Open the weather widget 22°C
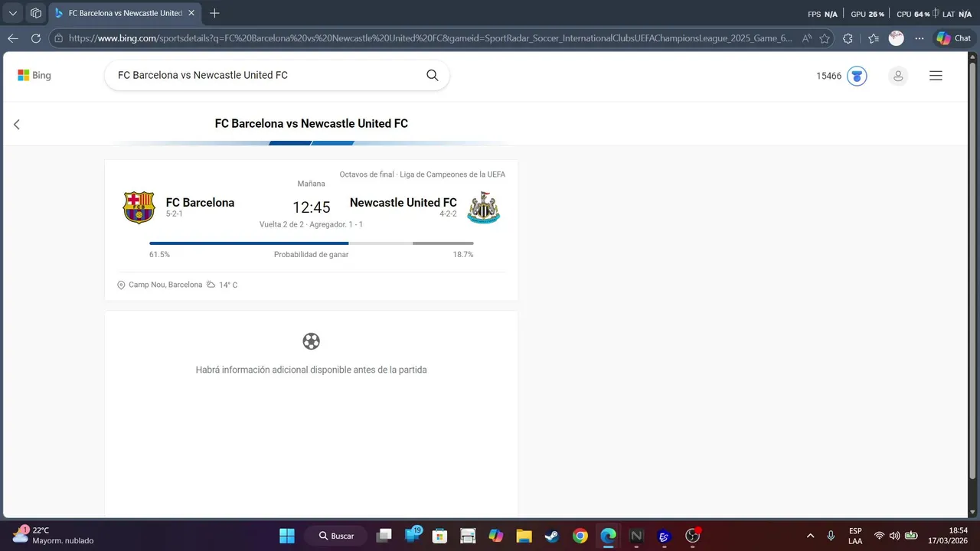The height and width of the screenshot is (551, 980). click(52, 535)
